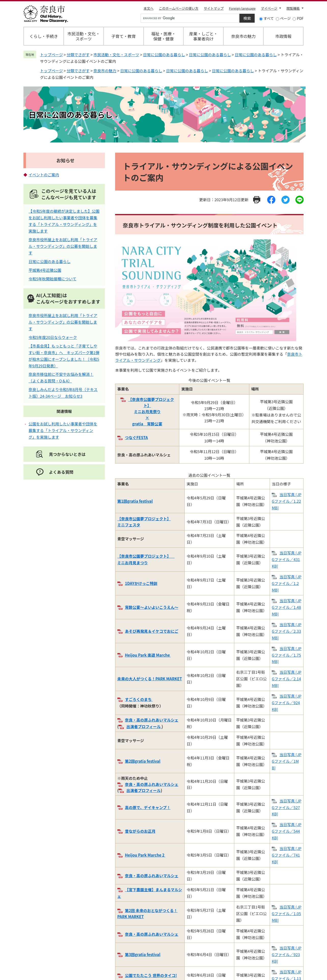This screenshot has width=327, height=980.
Task: Open PDF icon beside 【奈良市公園夢プロジェクト】 in upcoming events
Action: click(x=123, y=400)
